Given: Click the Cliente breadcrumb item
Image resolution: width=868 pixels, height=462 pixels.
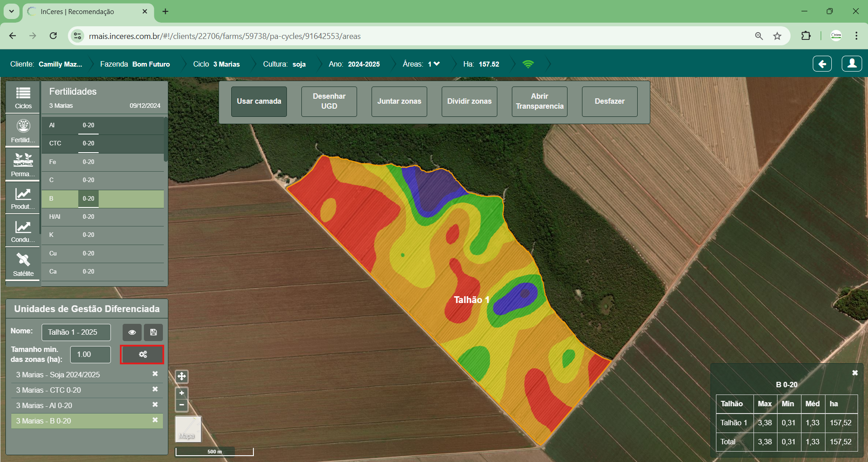Looking at the screenshot, I should click(46, 64).
